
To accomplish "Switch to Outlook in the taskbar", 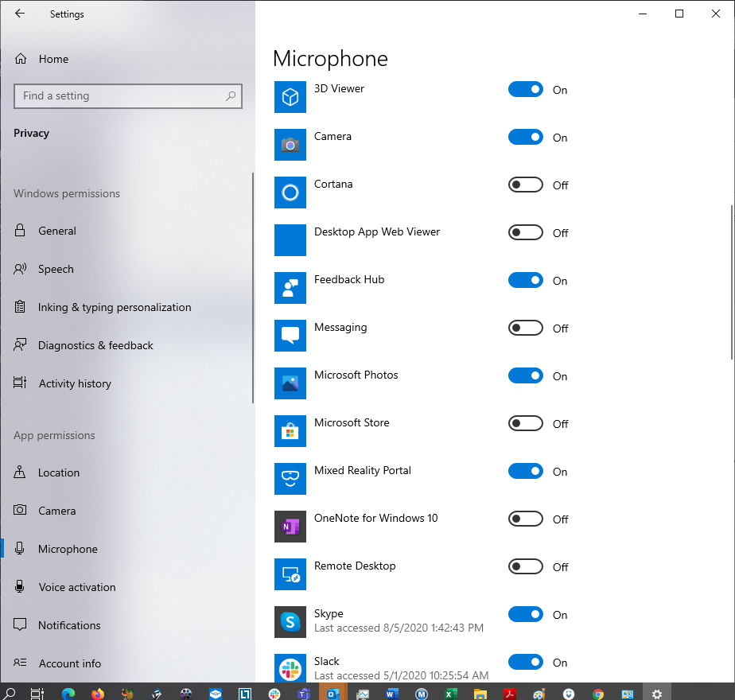I will tap(333, 693).
